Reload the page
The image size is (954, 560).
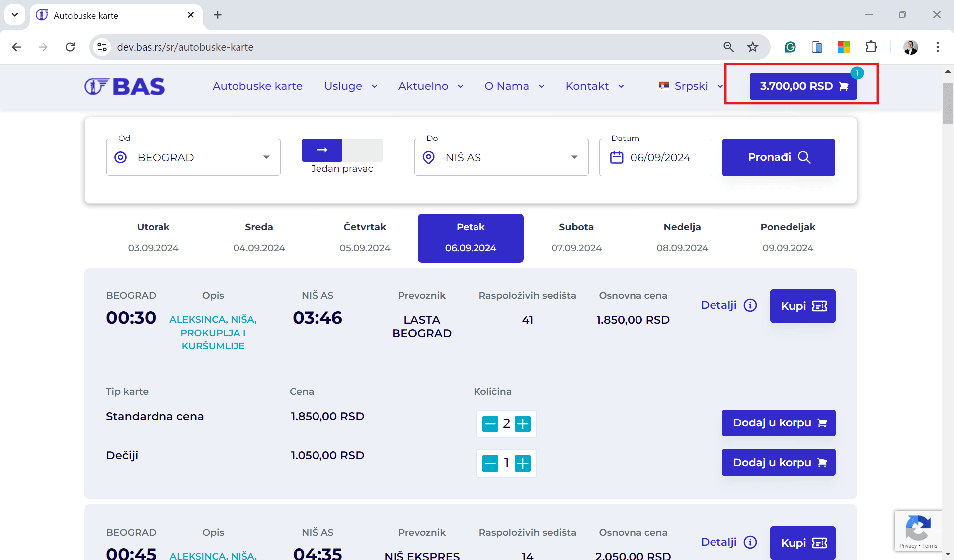pyautogui.click(x=70, y=47)
